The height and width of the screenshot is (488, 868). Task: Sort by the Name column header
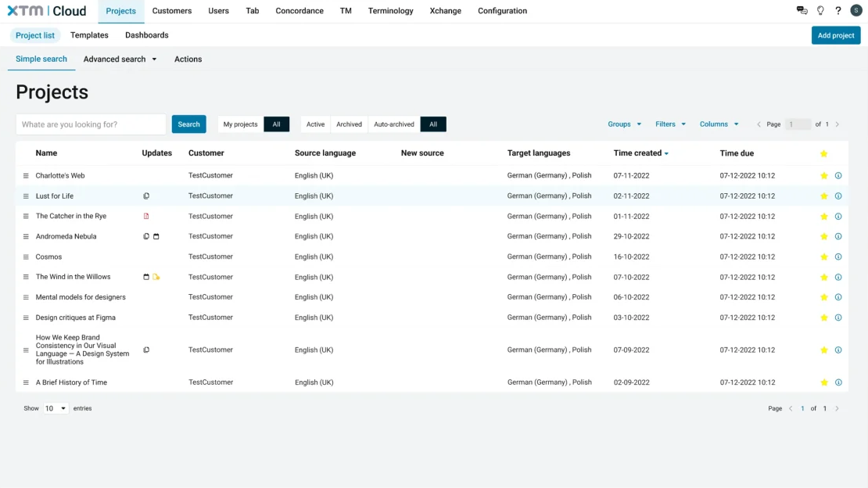coord(46,153)
